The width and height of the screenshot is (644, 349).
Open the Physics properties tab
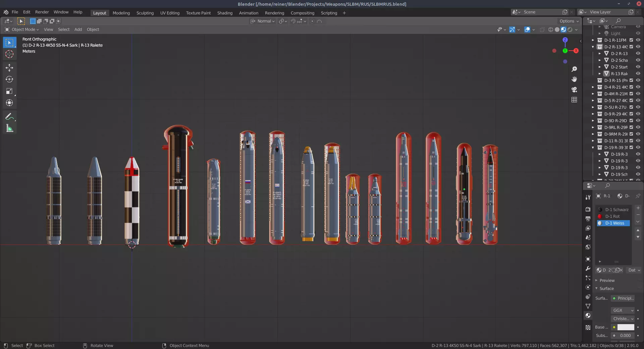point(588,287)
